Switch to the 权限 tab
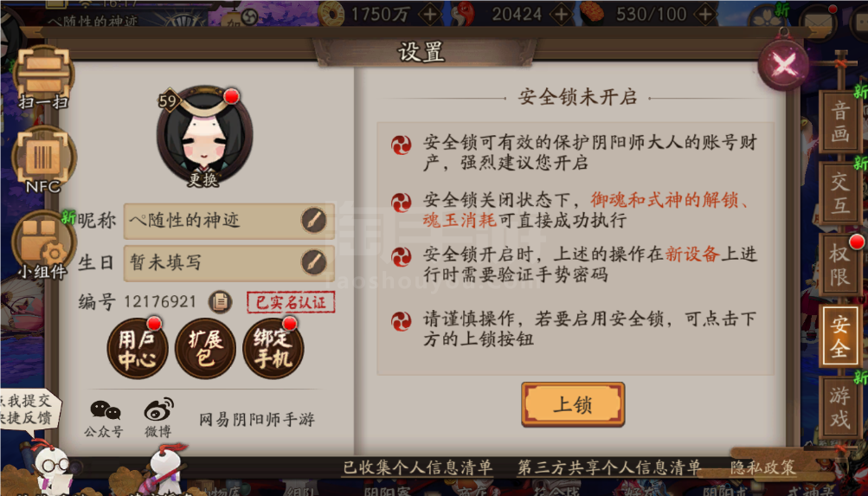 839,265
